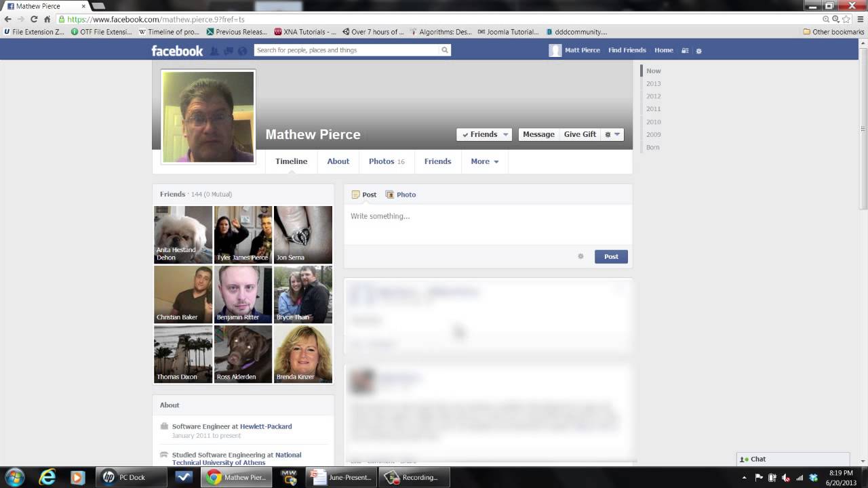Open messages icon in header
The width and height of the screenshot is (868, 488).
229,51
